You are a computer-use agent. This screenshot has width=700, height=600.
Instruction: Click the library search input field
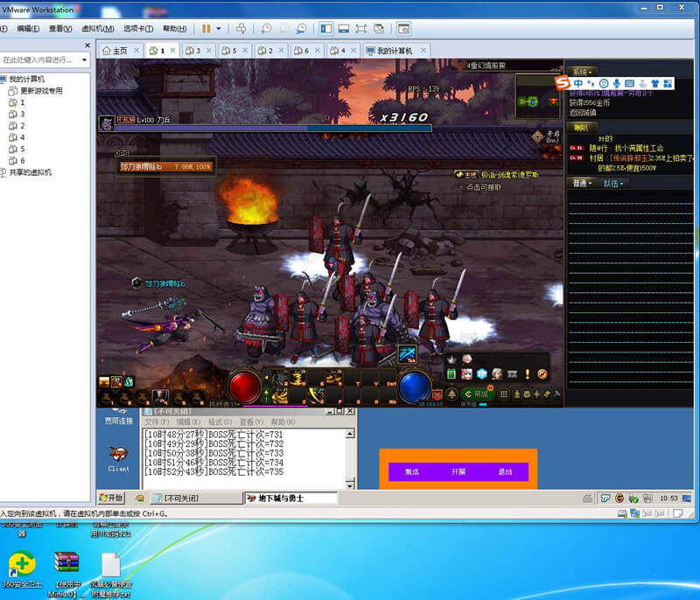[x=39, y=59]
